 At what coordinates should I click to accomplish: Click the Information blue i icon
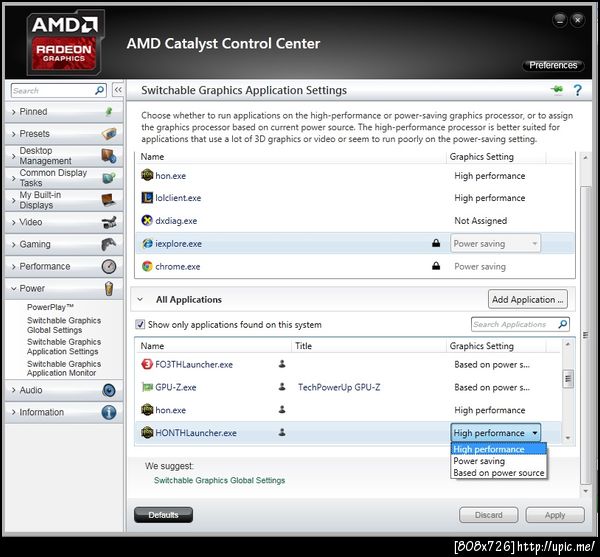click(109, 412)
